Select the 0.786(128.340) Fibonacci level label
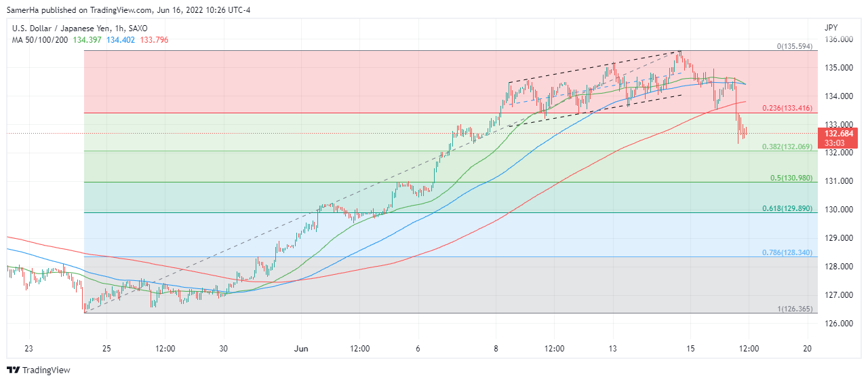This screenshot has height=382, width=868. tap(788, 252)
